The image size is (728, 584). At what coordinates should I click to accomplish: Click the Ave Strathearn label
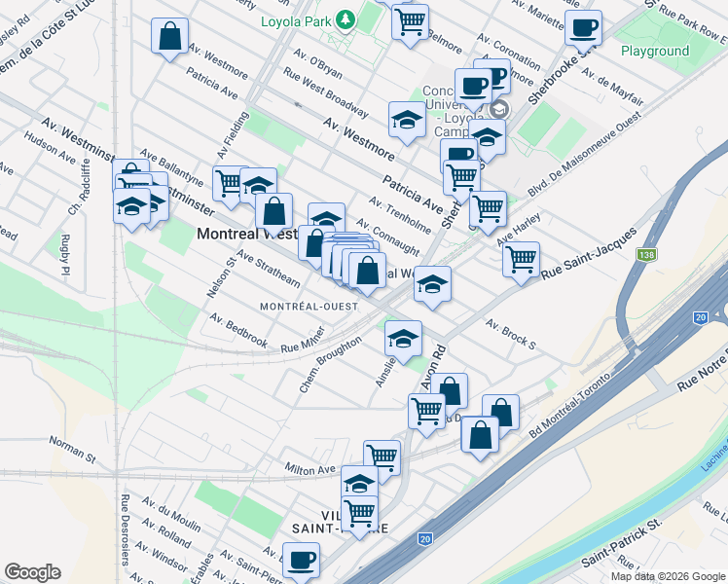tap(269, 269)
